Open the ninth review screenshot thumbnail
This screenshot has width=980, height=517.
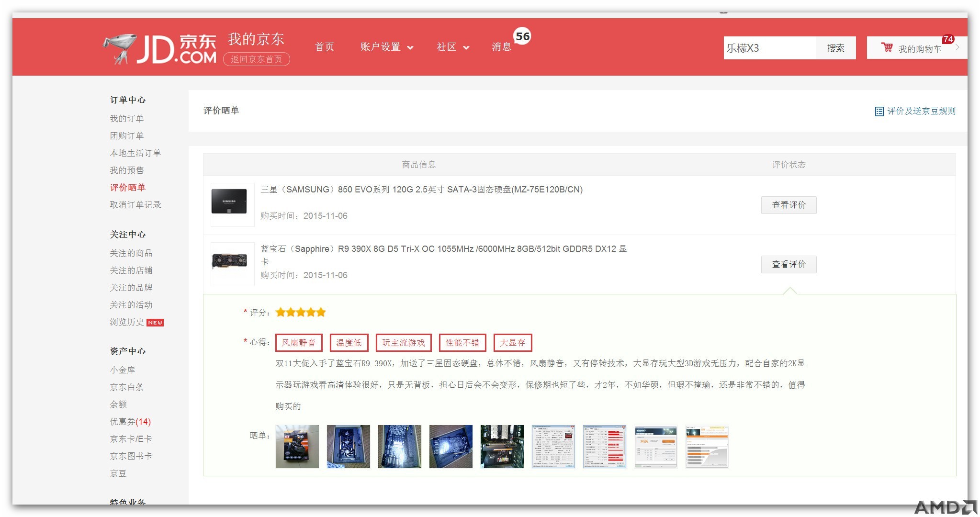[x=707, y=447]
